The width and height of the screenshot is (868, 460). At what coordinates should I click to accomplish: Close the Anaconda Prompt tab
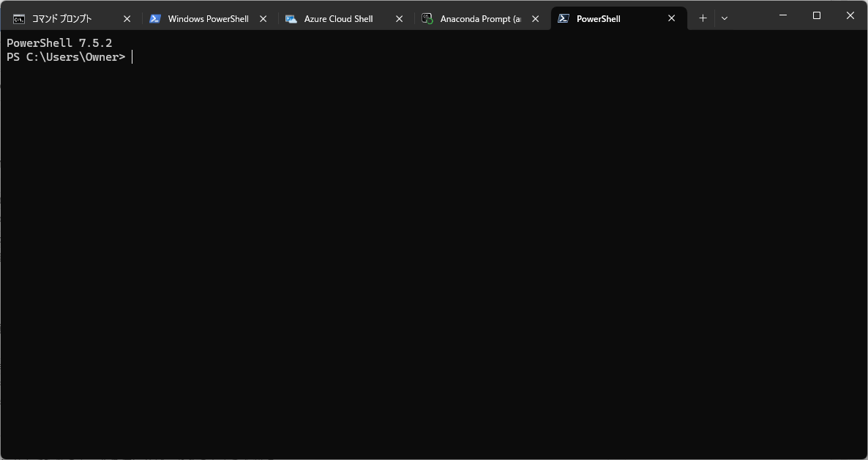[x=535, y=19]
